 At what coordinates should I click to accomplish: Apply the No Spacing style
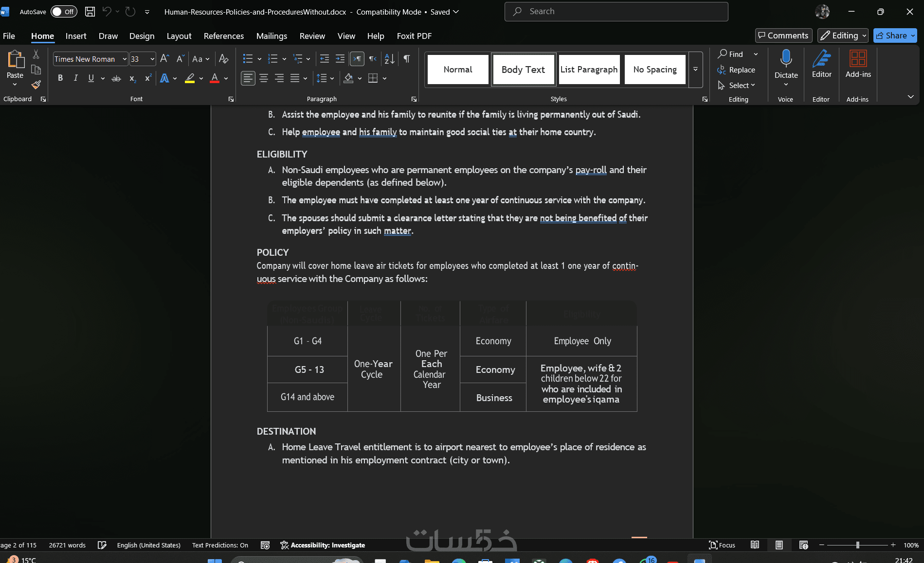655,70
